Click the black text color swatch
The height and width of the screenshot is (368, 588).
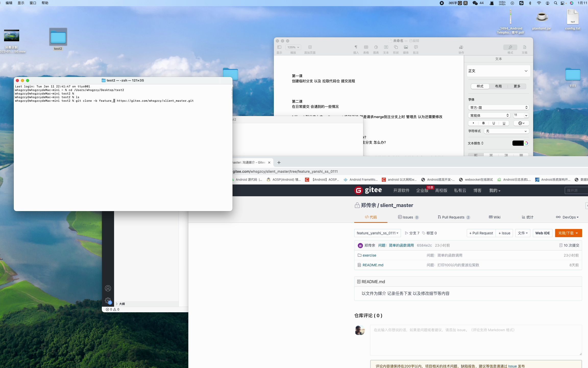point(518,143)
